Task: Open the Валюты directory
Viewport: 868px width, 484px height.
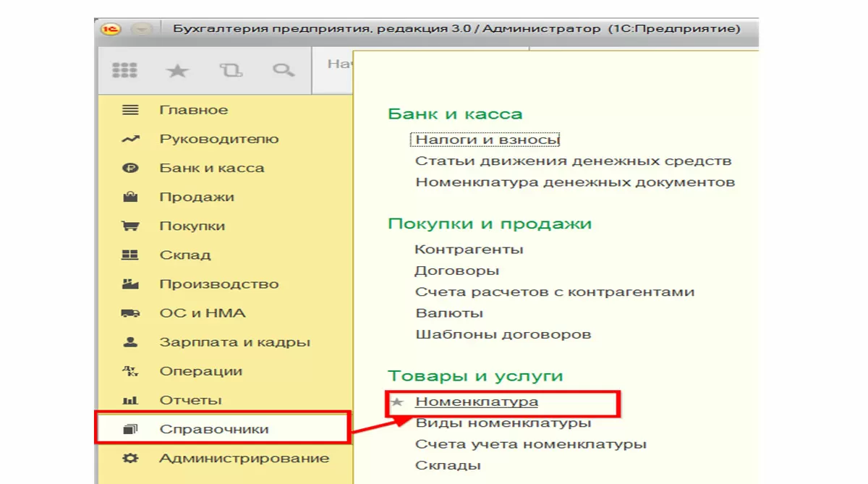Action: [x=449, y=313]
